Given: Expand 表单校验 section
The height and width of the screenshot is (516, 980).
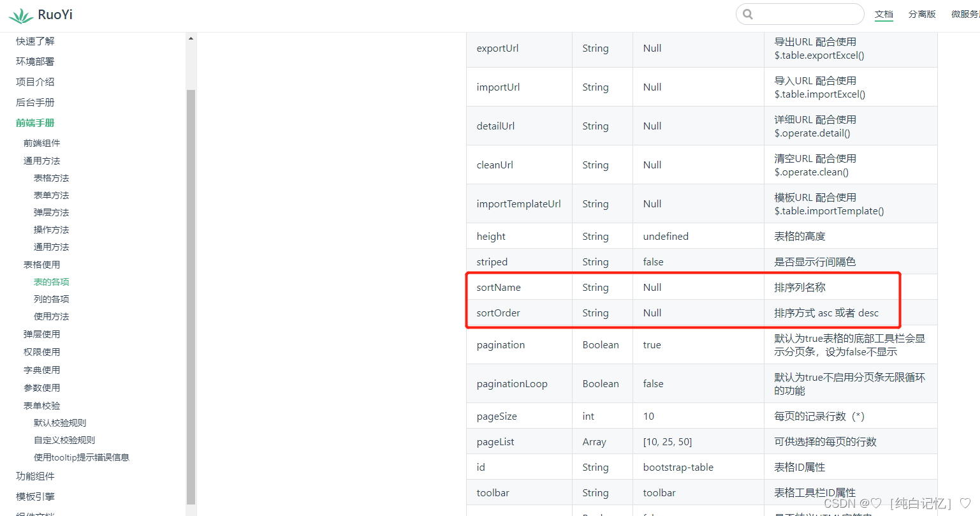Looking at the screenshot, I should 42,406.
